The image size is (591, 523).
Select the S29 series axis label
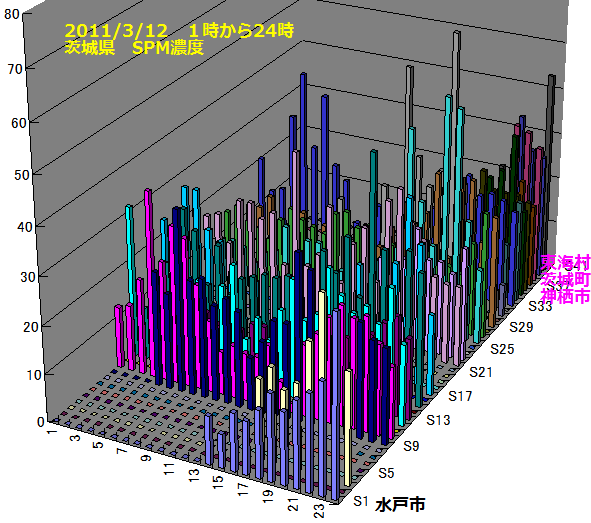tap(521, 327)
